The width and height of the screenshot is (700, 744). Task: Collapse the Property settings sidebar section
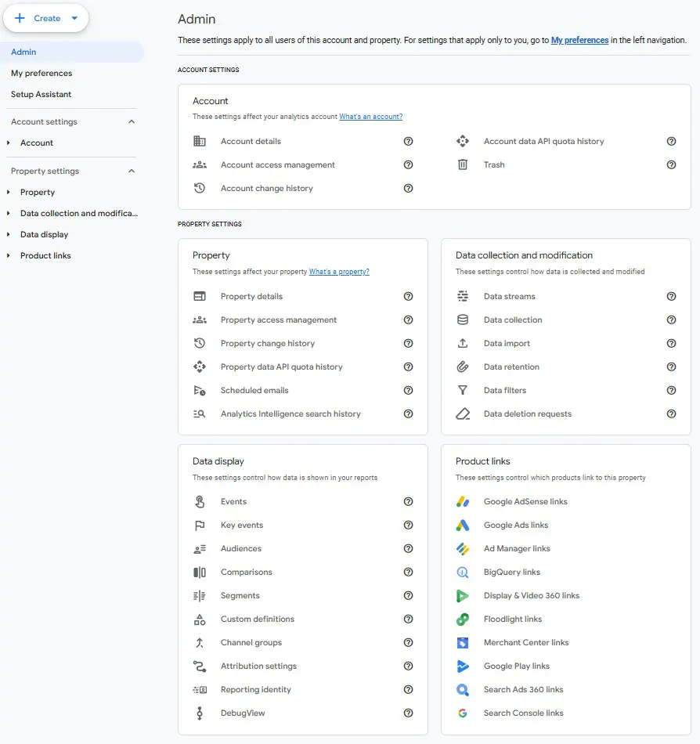132,172
